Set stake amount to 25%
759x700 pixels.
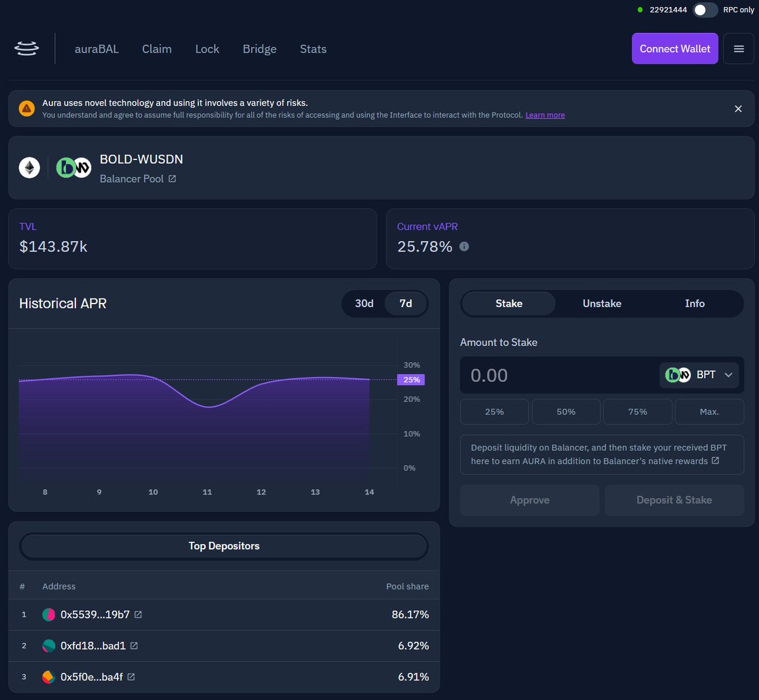tap(494, 412)
